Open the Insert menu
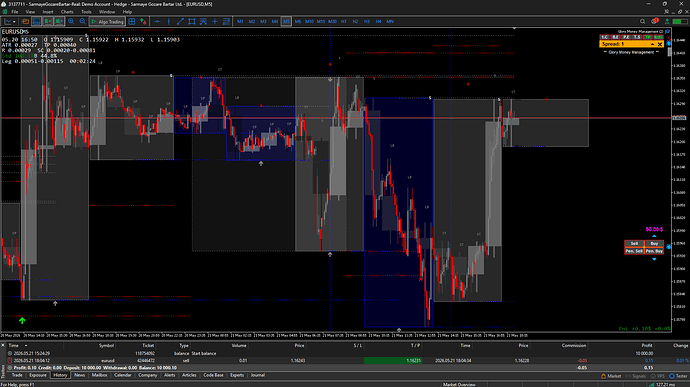690x387 pixels. (48, 12)
